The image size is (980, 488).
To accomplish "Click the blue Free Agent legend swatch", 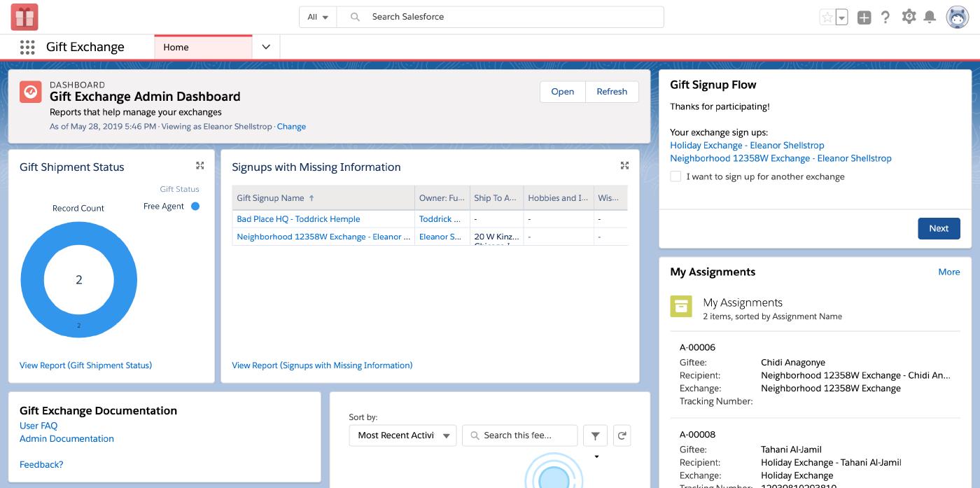I will 195,207.
